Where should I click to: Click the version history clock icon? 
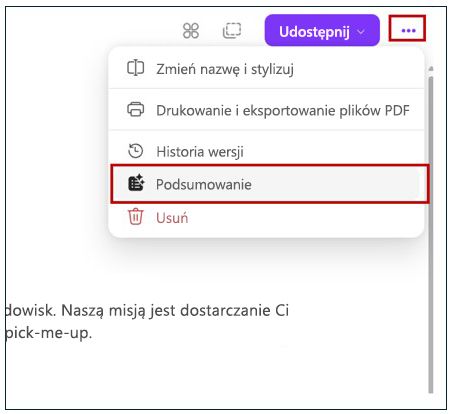pyautogui.click(x=136, y=151)
